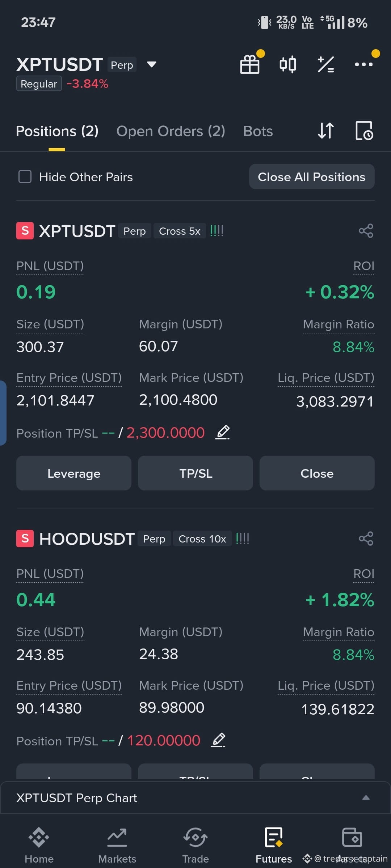Edit HOODUSDT position TP/SL pencil

point(218,740)
